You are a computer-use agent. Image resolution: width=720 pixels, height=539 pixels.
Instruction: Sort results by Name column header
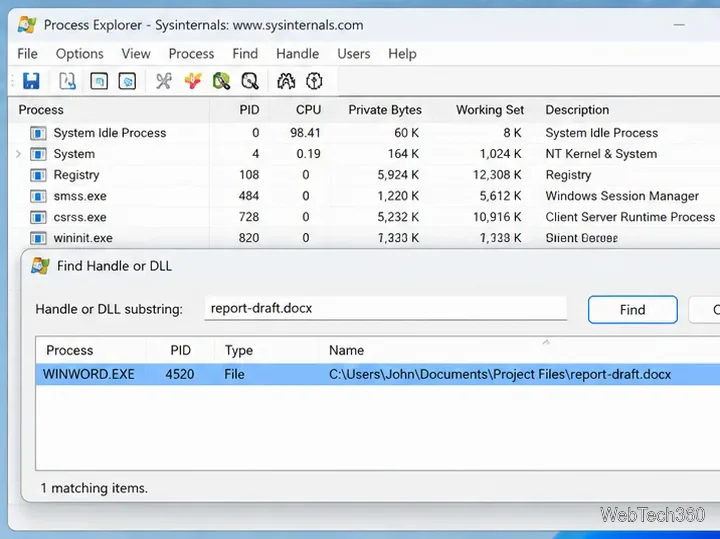tap(346, 350)
